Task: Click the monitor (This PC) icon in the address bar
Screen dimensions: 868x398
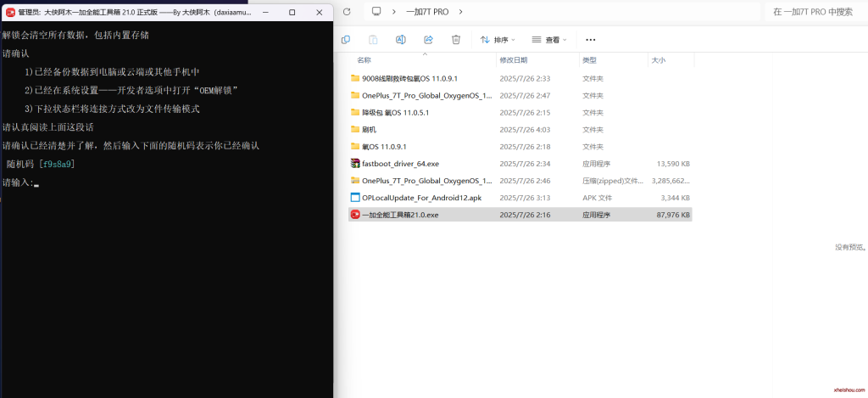Action: [377, 12]
